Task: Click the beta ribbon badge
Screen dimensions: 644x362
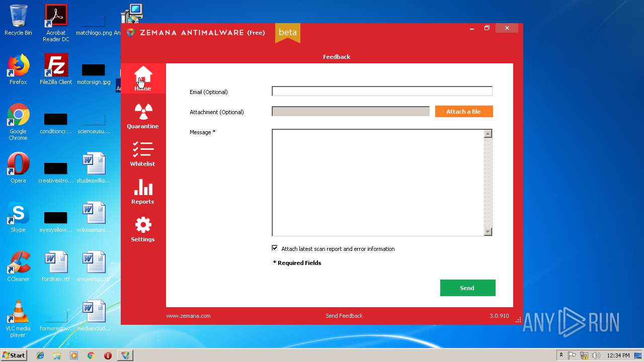Action: 288,33
